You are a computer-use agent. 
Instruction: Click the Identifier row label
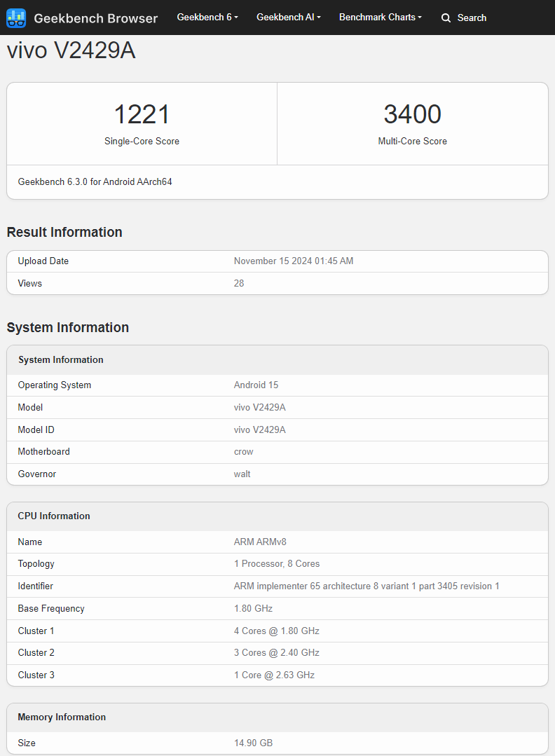click(35, 586)
